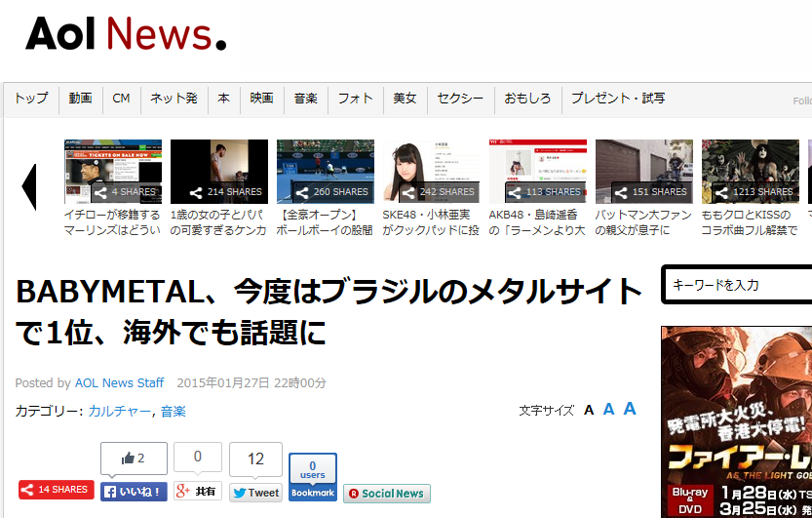This screenshot has height=518, width=812.
Task: Open the イチロー Marlins story thumbnail
Action: 113,172
